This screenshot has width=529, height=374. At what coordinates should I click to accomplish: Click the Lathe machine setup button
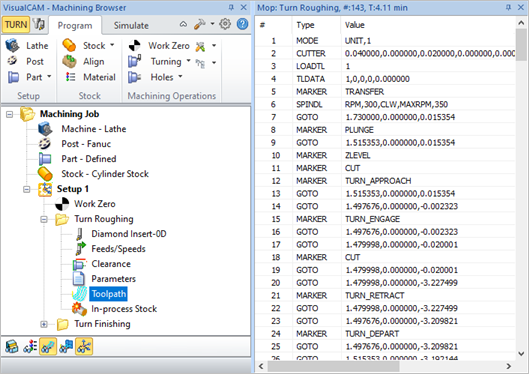27,46
